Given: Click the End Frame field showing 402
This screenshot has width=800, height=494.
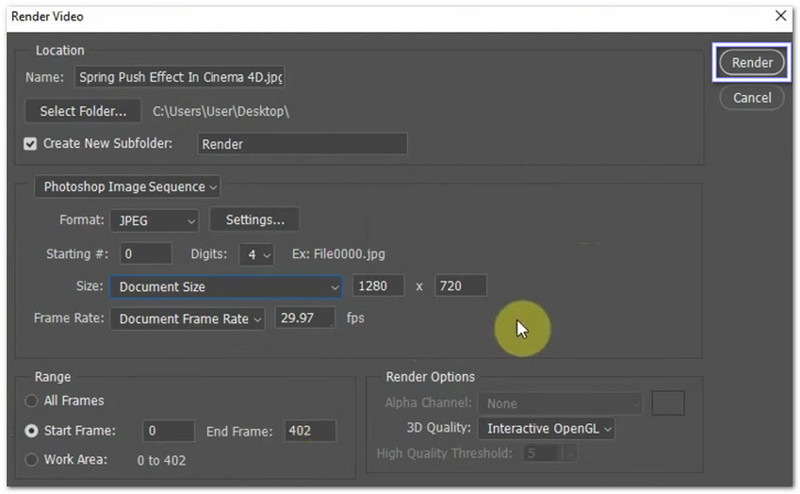Looking at the screenshot, I should tap(310, 431).
